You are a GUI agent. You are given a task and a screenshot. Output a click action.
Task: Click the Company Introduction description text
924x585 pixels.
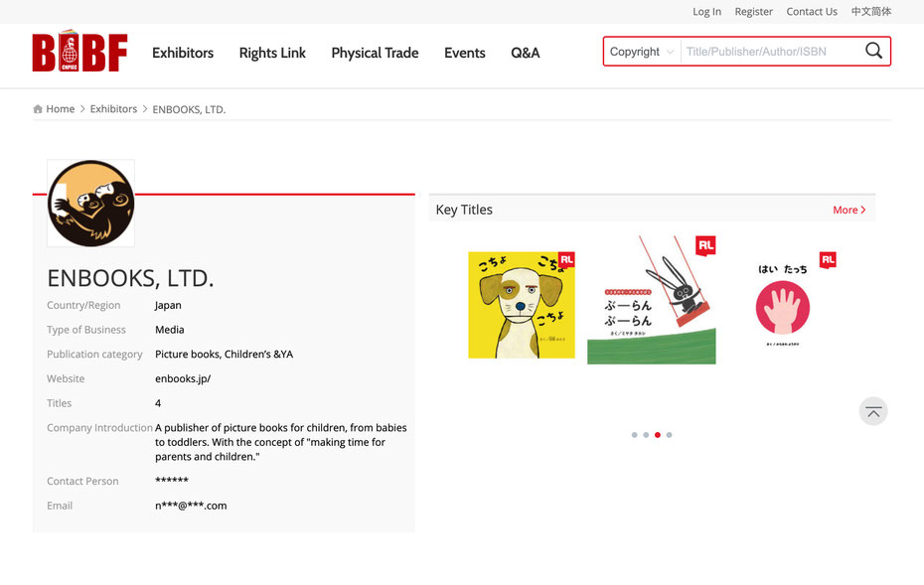(x=281, y=442)
